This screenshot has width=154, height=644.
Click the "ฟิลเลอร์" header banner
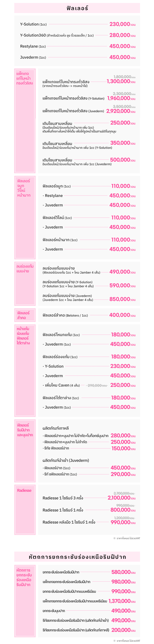point(77,8)
